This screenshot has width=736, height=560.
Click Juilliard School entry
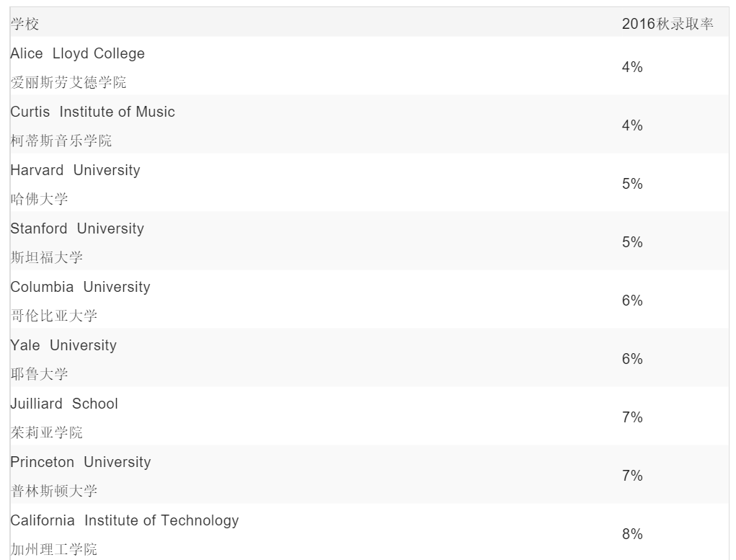(x=64, y=404)
